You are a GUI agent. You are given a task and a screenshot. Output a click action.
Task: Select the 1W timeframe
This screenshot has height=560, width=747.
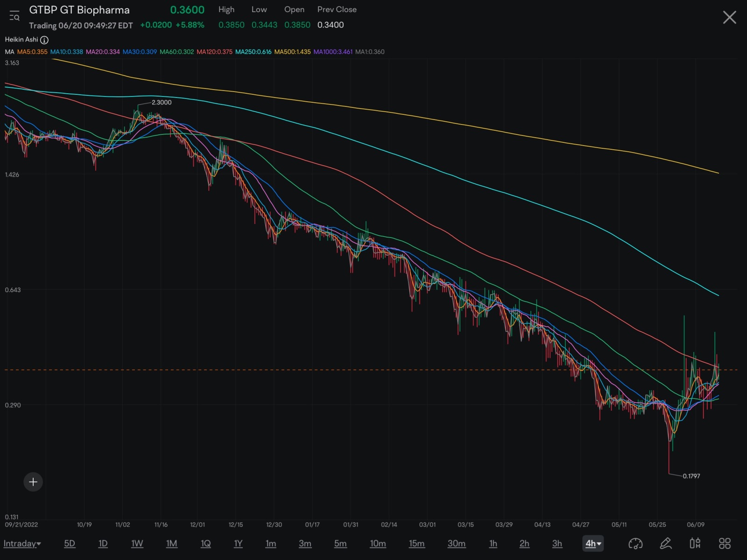[137, 544]
